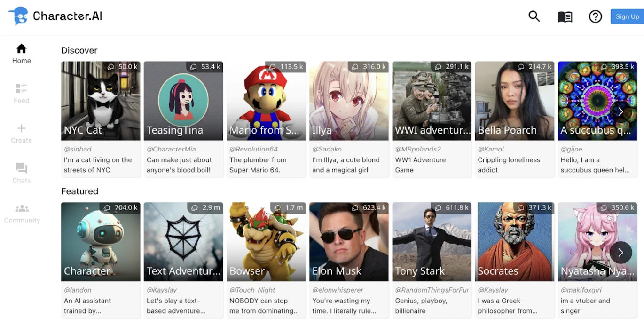Go to Home in sidebar
Viewport: 644px width, 325px height.
(22, 54)
